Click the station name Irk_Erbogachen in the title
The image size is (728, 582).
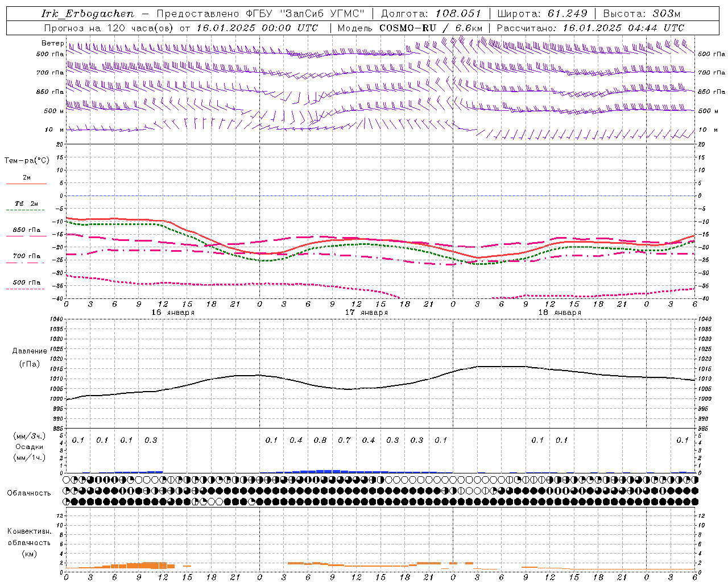coord(88,14)
